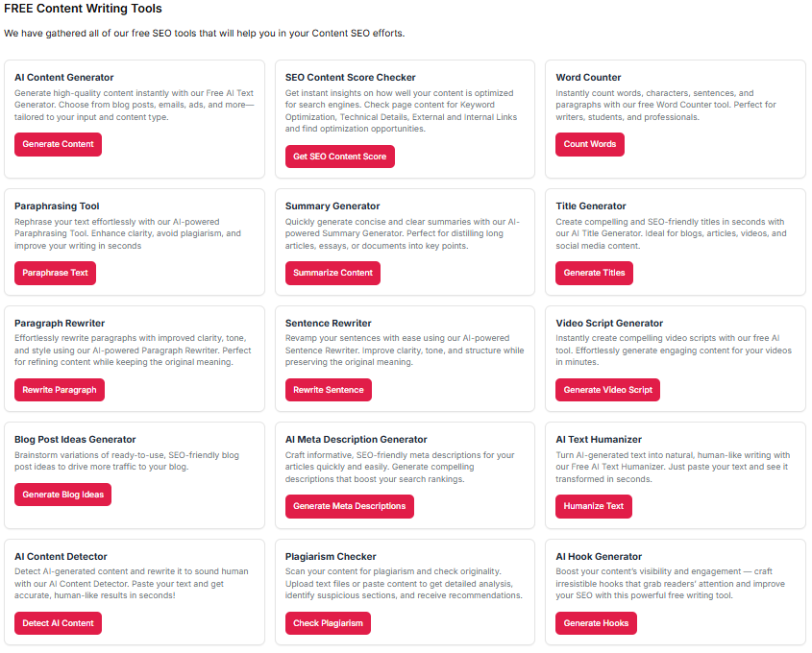The height and width of the screenshot is (653, 812).
Task: Click the Generate Content button
Action: 58,144
